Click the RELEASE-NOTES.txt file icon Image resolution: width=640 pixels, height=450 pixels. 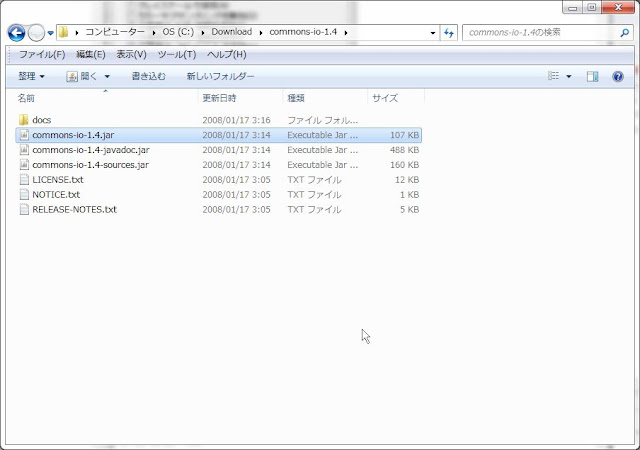pyautogui.click(x=24, y=209)
